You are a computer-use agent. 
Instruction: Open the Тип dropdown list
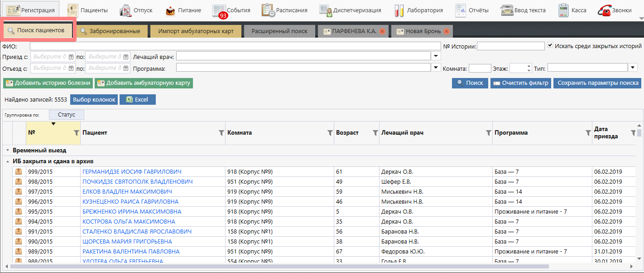coord(633,68)
